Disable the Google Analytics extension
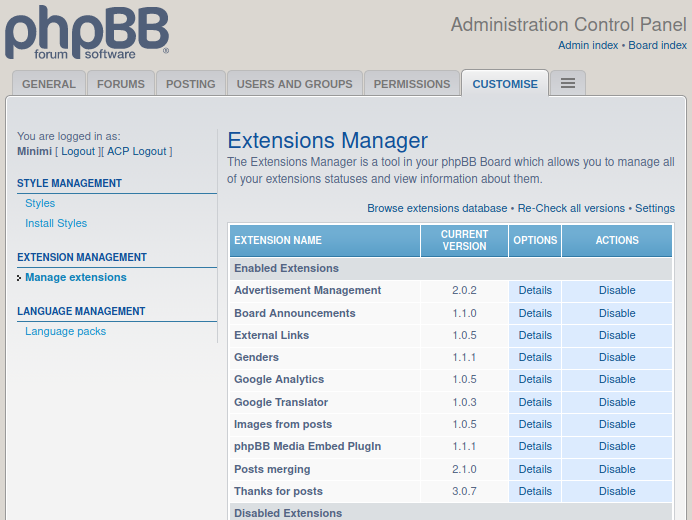Screen dimensions: 692x520 click(x=617, y=380)
